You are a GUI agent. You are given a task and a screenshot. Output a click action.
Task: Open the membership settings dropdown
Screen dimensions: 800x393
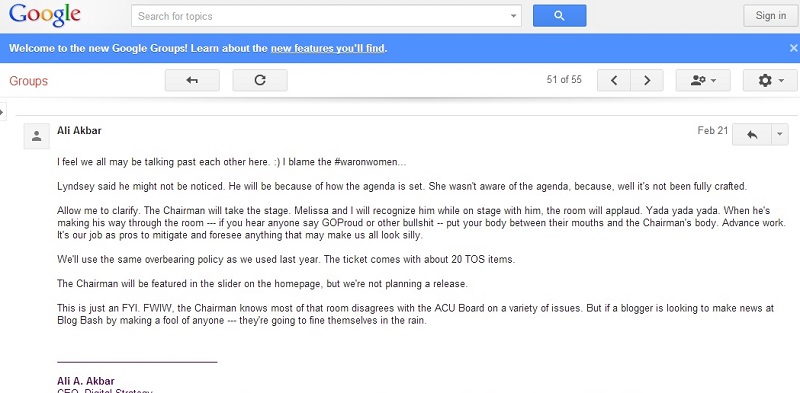click(x=703, y=80)
